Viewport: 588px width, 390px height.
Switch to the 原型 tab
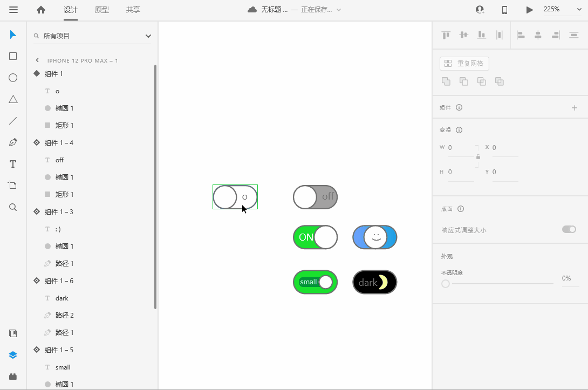(x=101, y=10)
